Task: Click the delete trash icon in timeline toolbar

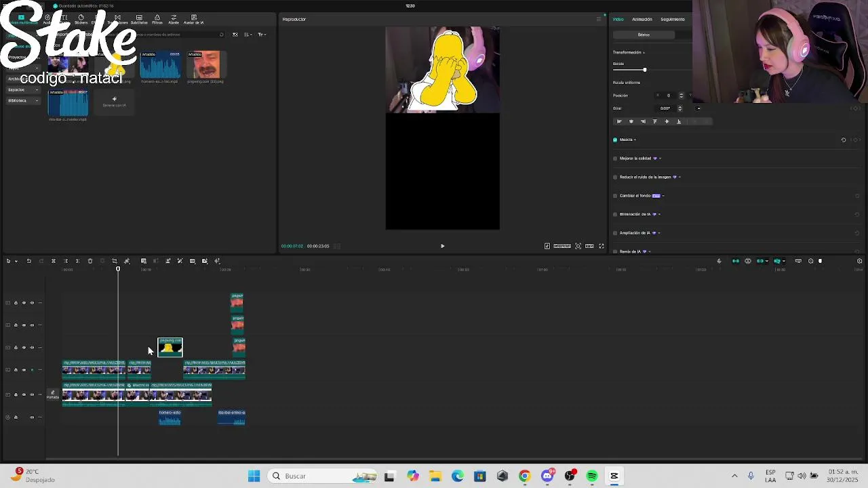Action: 90,261
